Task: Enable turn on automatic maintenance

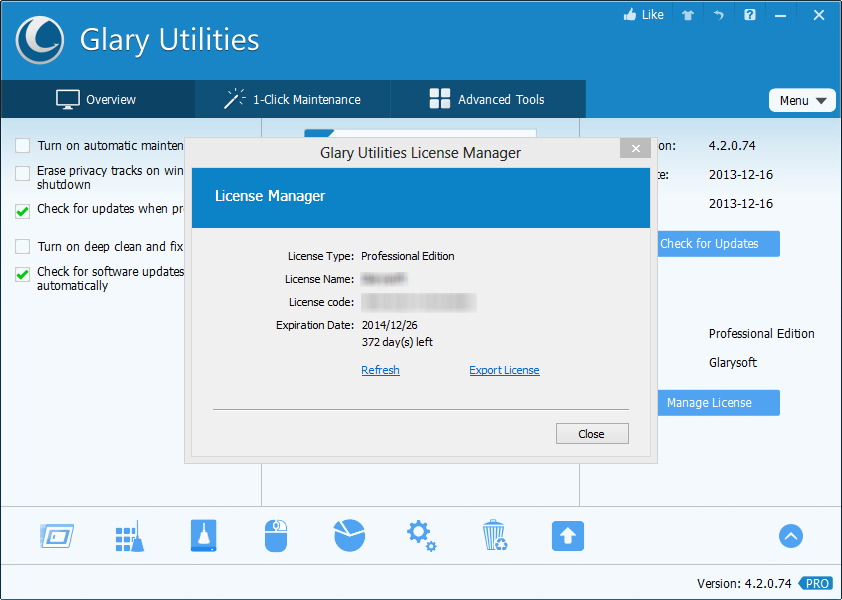Action: (22, 145)
